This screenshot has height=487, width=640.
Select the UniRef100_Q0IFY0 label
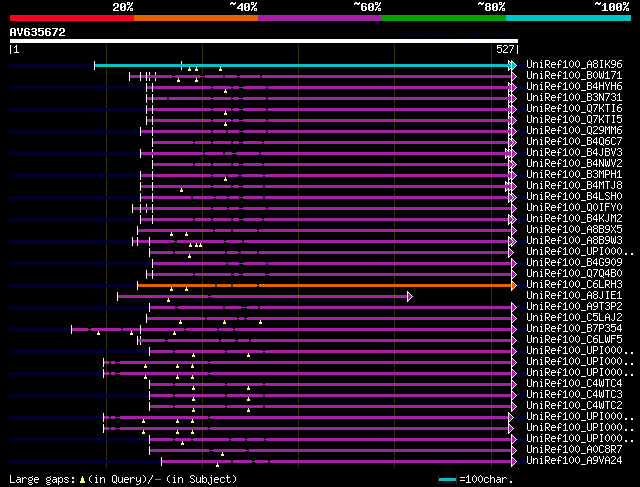tap(574, 208)
